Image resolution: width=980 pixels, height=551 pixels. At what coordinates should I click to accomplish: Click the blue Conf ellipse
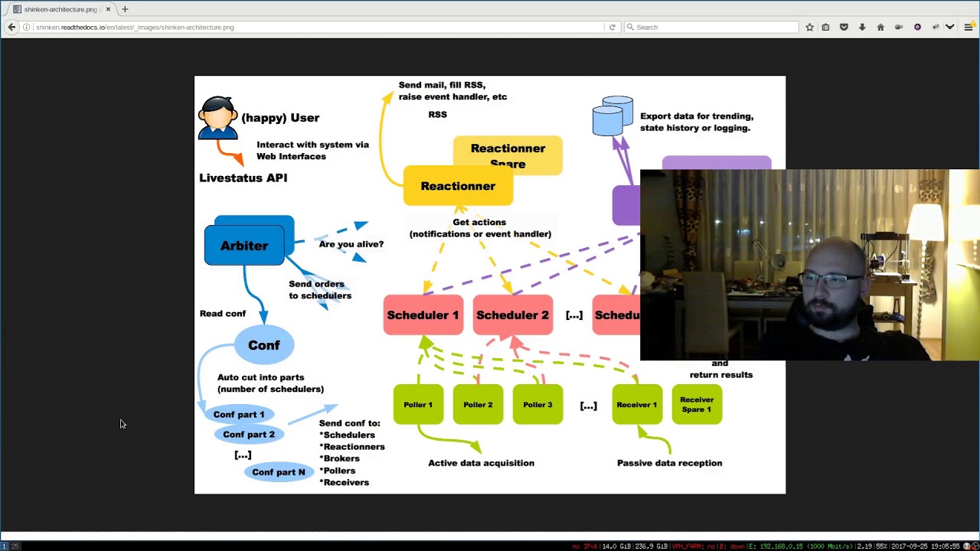coord(264,345)
